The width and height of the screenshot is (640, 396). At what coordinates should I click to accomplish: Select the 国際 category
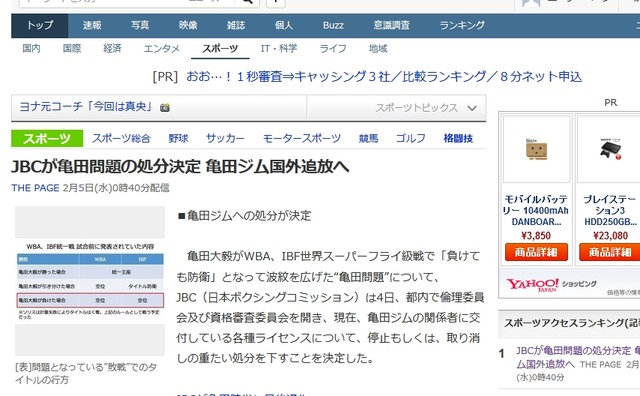click(x=72, y=49)
